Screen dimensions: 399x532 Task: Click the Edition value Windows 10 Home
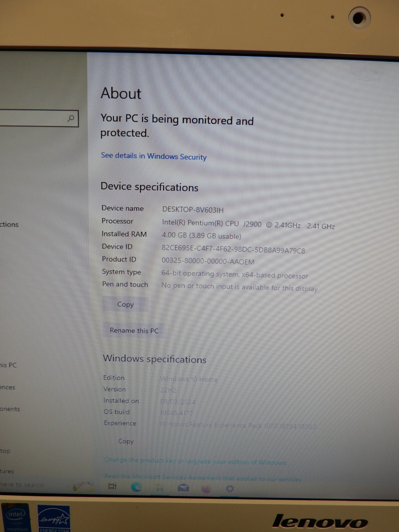(189, 379)
